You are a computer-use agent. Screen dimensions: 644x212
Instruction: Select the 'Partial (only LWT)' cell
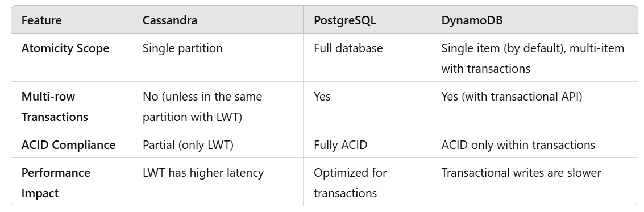[x=188, y=145]
